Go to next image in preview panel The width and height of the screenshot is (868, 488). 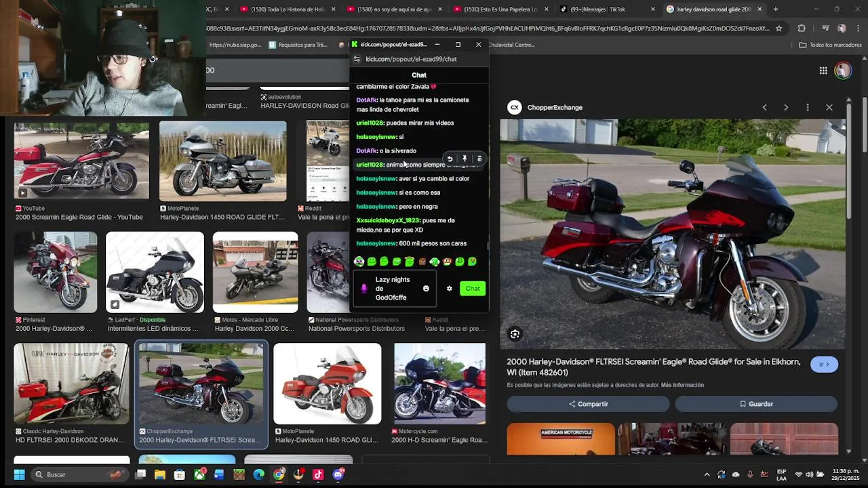786,107
